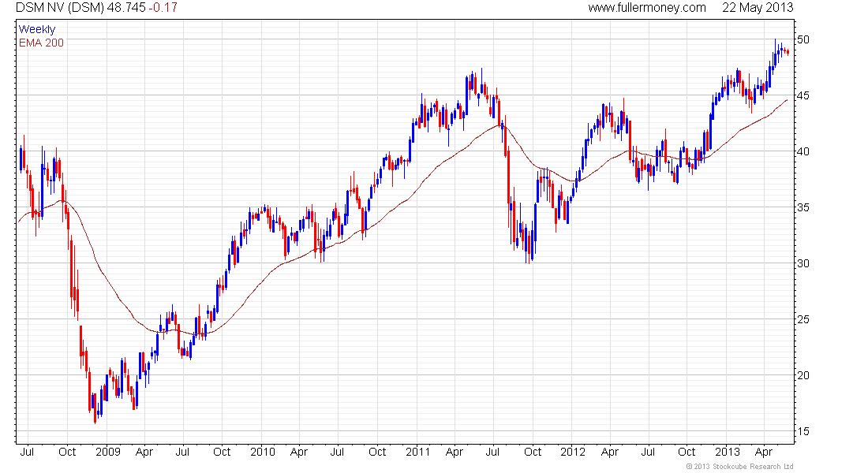Click the 22 May 2013 date
Screen dimensions: 868x473
758,8
